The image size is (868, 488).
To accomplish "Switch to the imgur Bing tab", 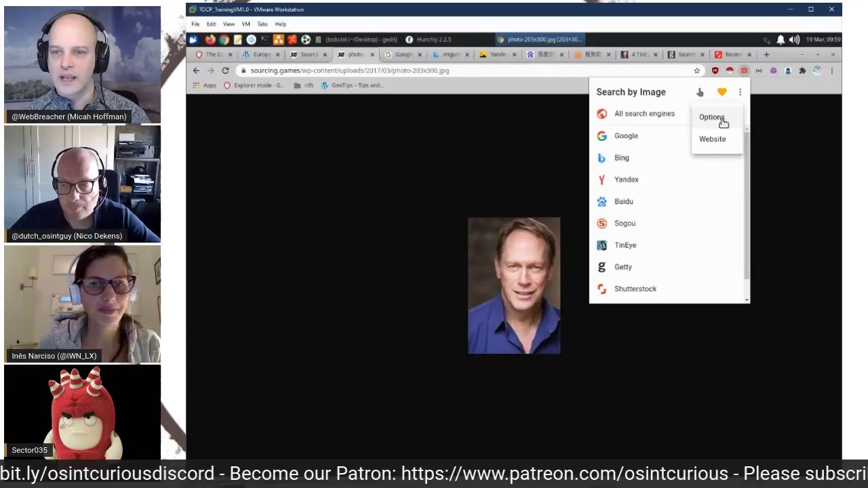I will [x=451, y=54].
